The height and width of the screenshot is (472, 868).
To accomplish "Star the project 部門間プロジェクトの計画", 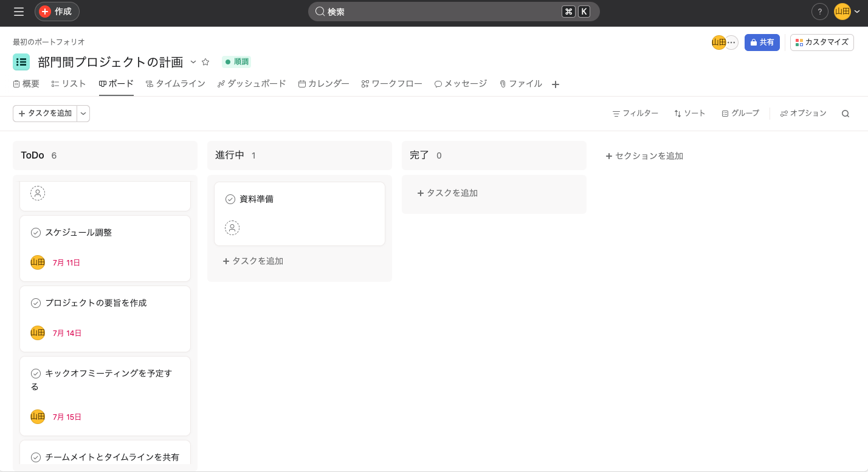I will click(205, 61).
